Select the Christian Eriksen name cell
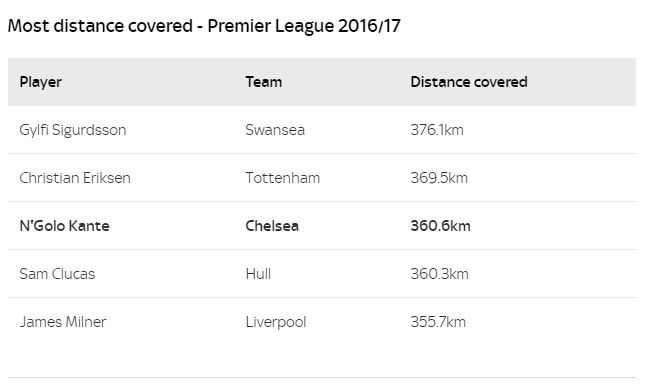The image size is (655, 388). tap(75, 178)
